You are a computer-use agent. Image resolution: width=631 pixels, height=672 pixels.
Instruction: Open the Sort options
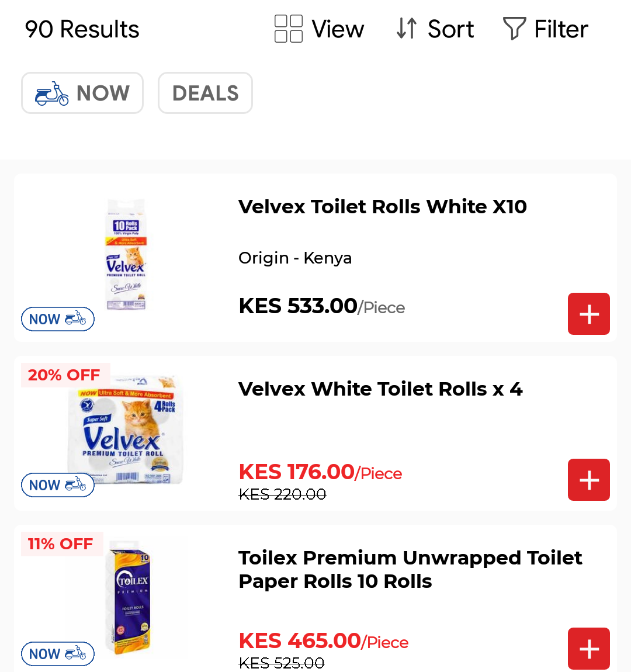tap(435, 29)
